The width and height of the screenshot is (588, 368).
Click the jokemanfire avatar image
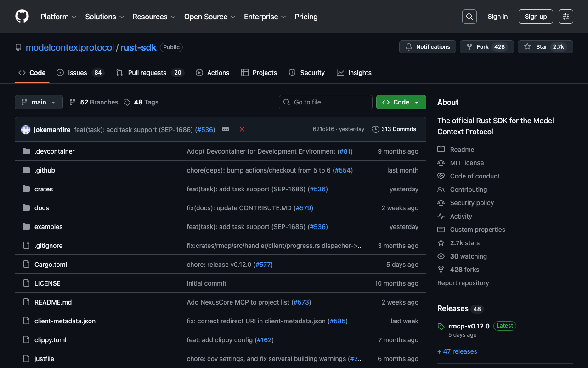click(26, 130)
